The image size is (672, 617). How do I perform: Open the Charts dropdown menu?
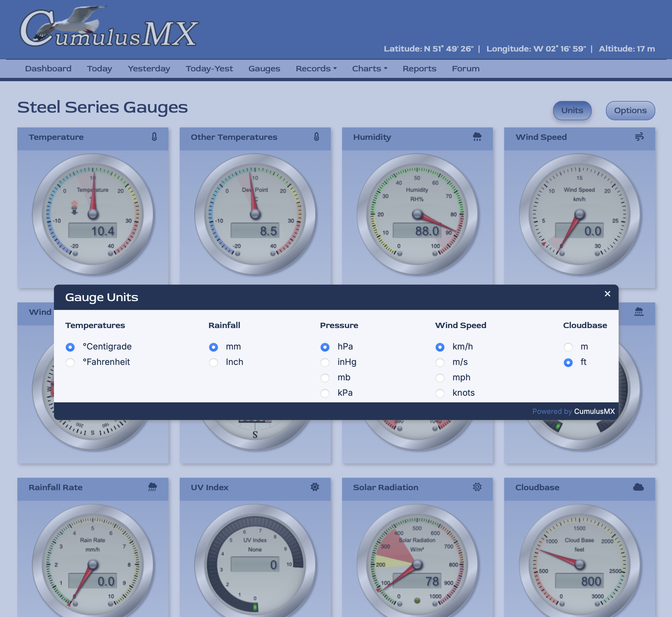[369, 69]
